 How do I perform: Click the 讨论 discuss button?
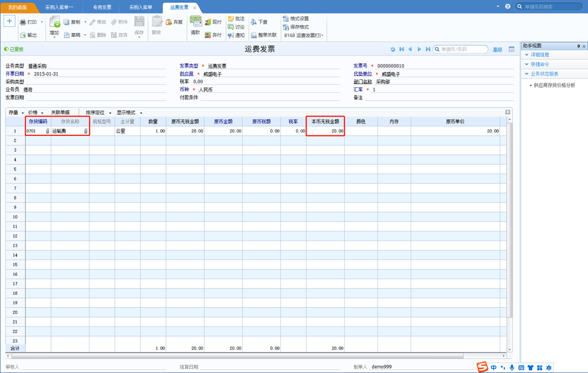coord(236,27)
